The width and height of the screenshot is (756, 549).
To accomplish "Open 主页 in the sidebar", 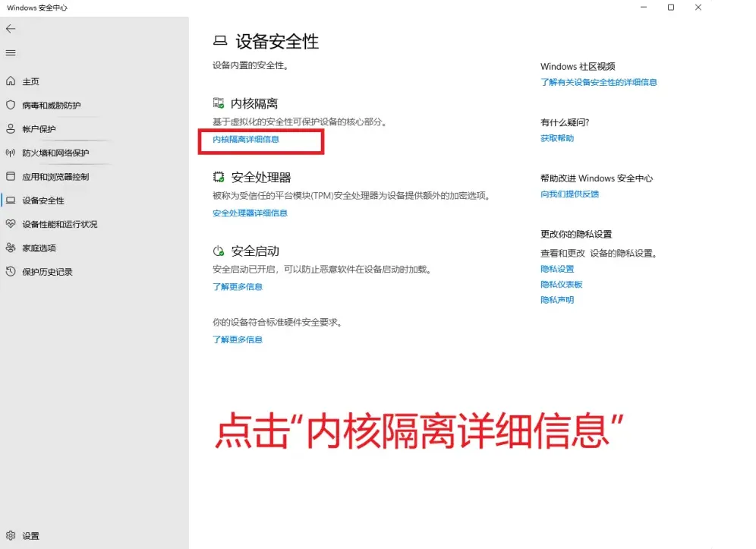I will pos(32,81).
